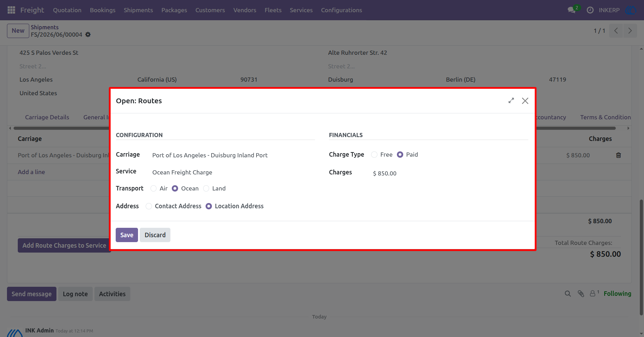644x337 pixels.
Task: Choose Air transport option
Action: (x=154, y=188)
